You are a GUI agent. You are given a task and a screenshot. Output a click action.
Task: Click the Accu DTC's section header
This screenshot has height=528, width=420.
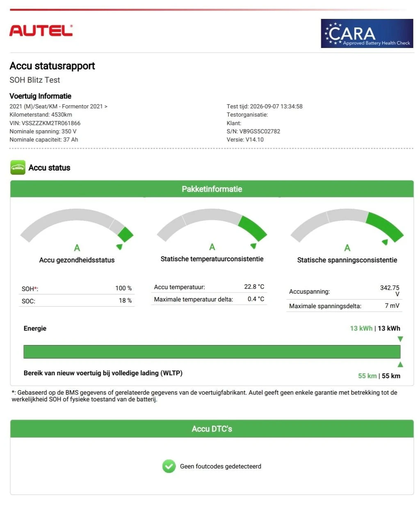[212, 429]
